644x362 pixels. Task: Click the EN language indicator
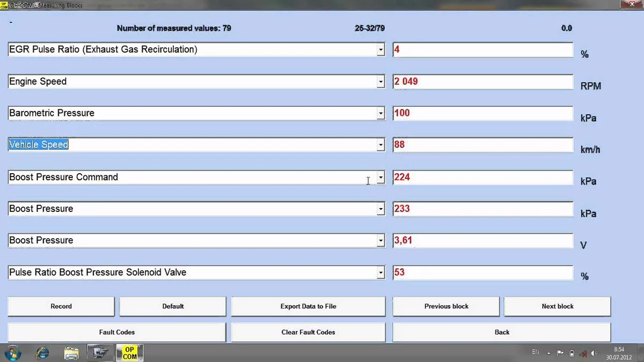tap(535, 352)
